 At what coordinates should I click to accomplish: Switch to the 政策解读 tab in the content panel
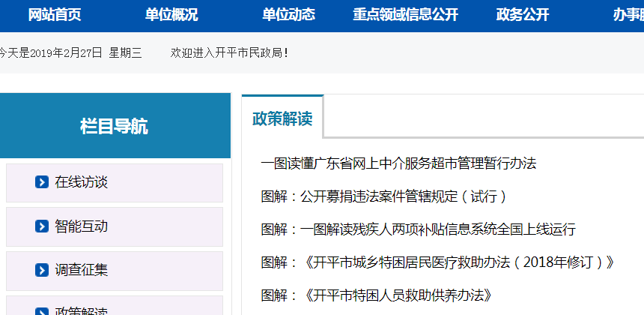[x=282, y=118]
